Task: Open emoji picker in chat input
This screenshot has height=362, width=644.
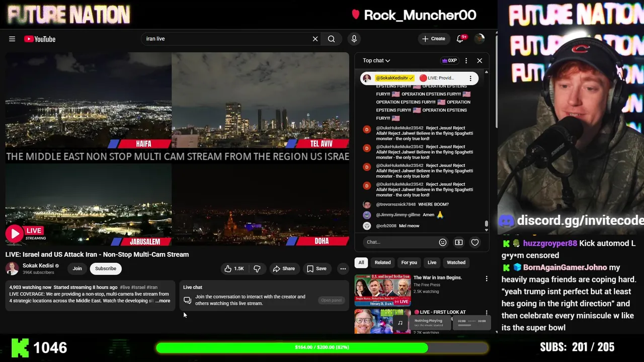Action: (443, 242)
